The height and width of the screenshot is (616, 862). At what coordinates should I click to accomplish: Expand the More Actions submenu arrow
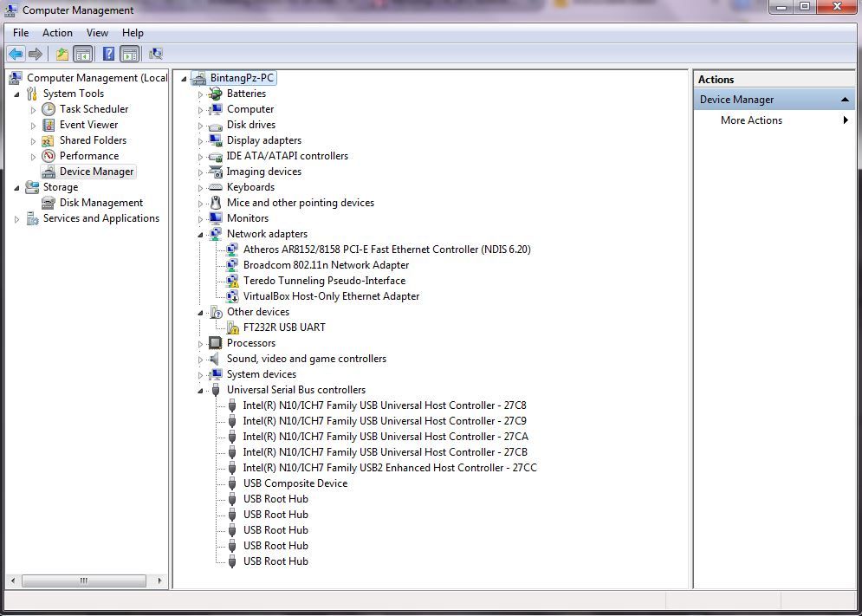pos(846,120)
